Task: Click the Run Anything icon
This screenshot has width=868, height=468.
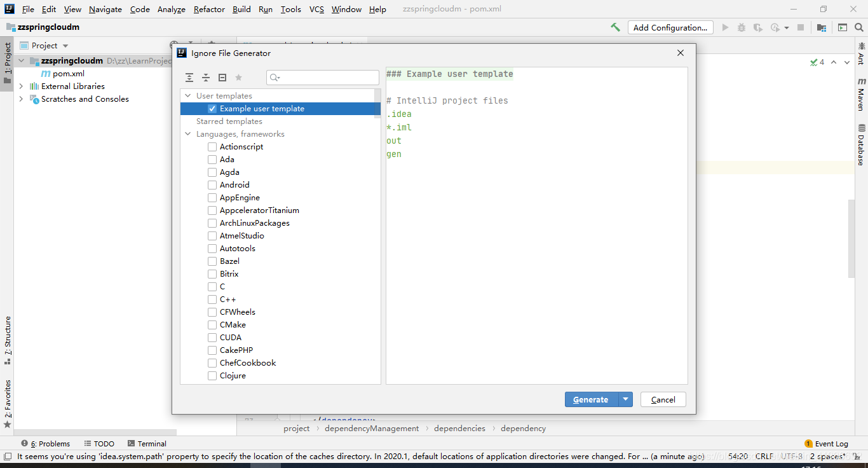Action: (843, 27)
